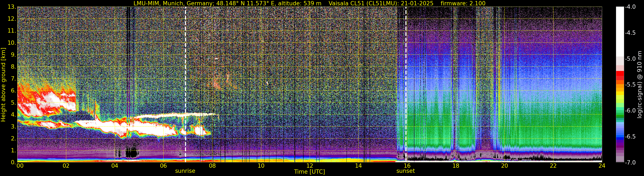Click the time axis tick label '06'
644x176 pixels.
click(x=163, y=166)
